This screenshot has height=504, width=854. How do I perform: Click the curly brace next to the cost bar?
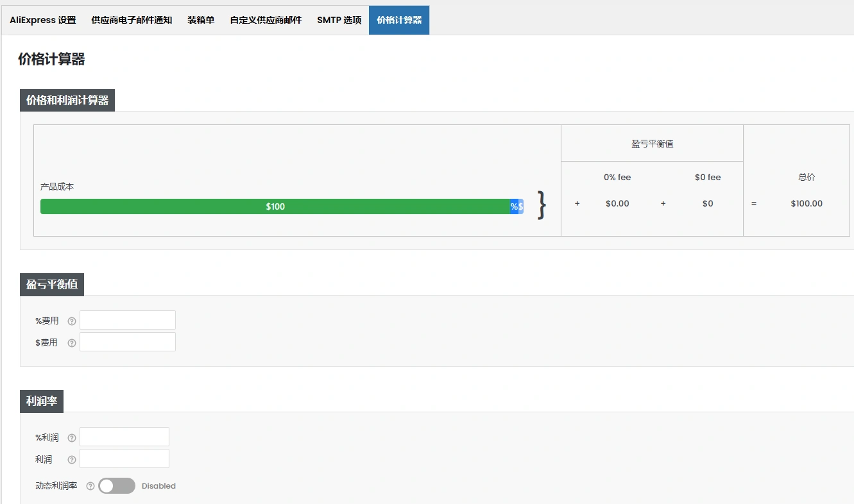click(x=542, y=204)
